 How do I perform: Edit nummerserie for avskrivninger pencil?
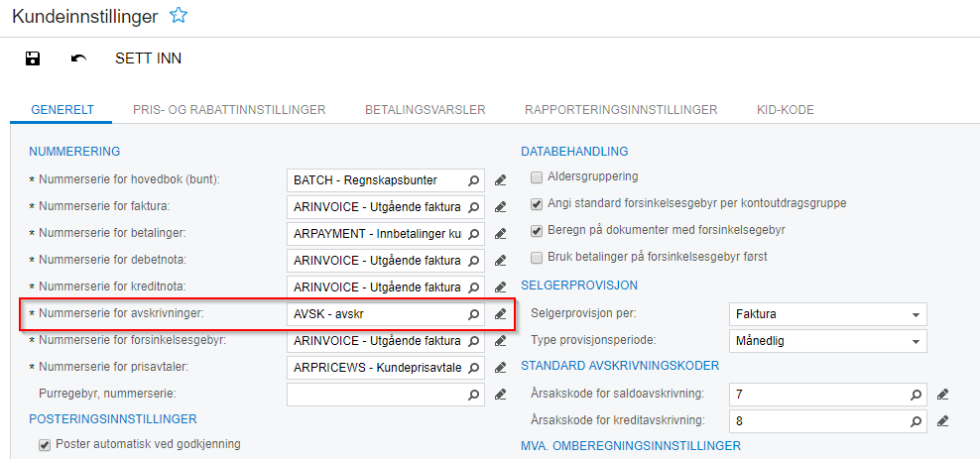click(500, 314)
